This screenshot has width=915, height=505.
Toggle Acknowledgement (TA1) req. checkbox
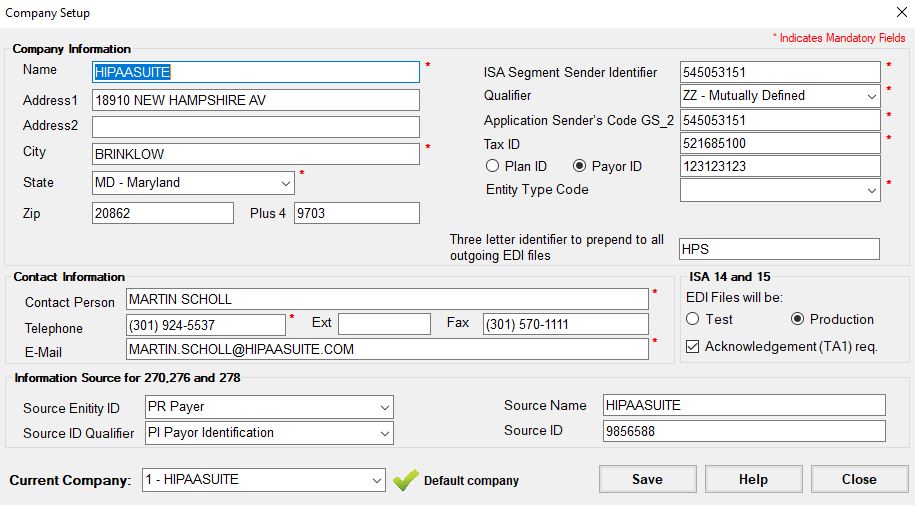tap(693, 347)
